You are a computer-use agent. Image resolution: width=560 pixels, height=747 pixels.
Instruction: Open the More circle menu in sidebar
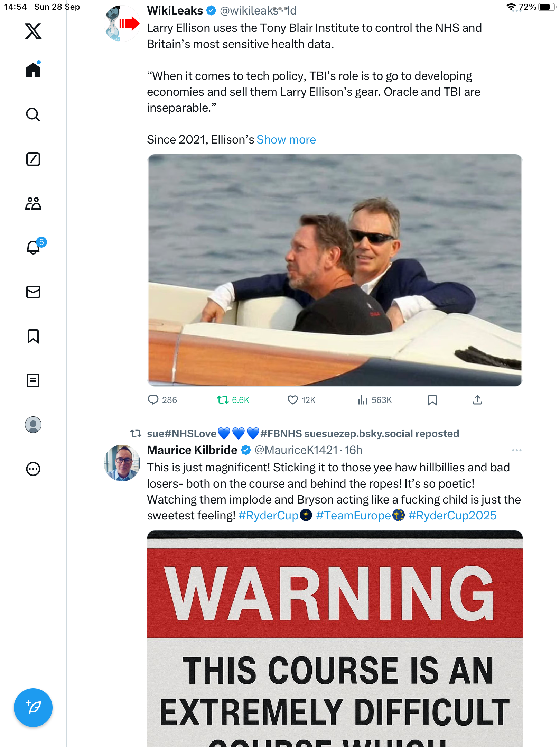33,469
